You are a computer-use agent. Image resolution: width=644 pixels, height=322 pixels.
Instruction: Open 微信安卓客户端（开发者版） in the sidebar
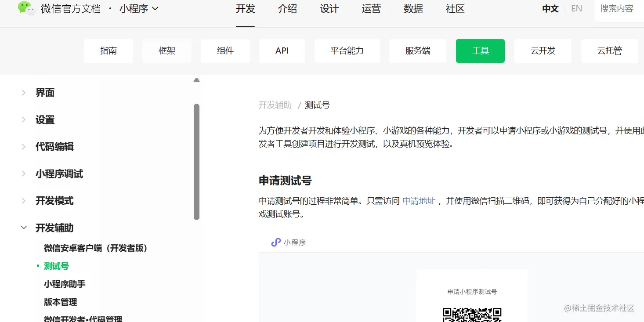(x=96, y=248)
